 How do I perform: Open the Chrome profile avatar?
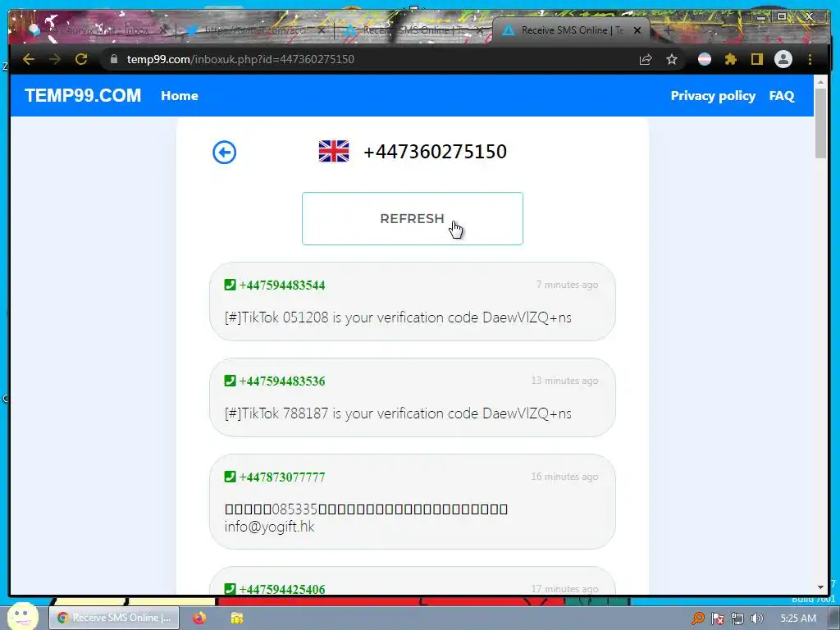pyautogui.click(x=783, y=59)
